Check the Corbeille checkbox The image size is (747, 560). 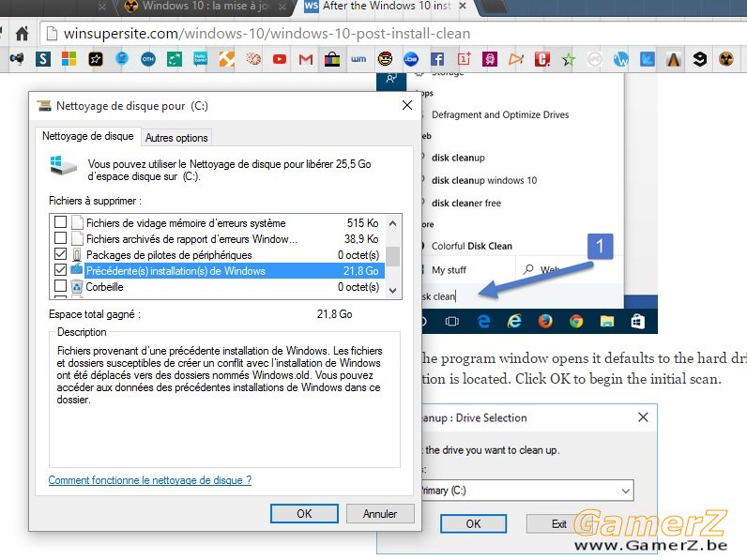pyautogui.click(x=60, y=286)
